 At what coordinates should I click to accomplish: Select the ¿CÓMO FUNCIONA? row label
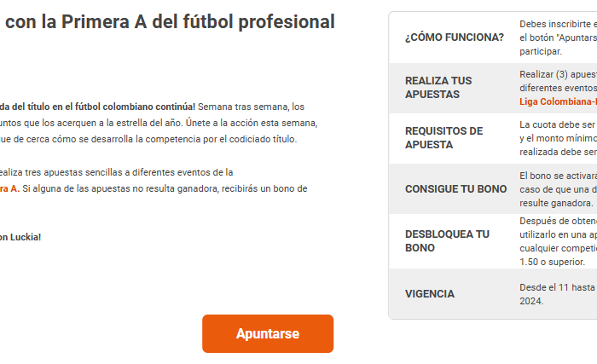click(455, 38)
